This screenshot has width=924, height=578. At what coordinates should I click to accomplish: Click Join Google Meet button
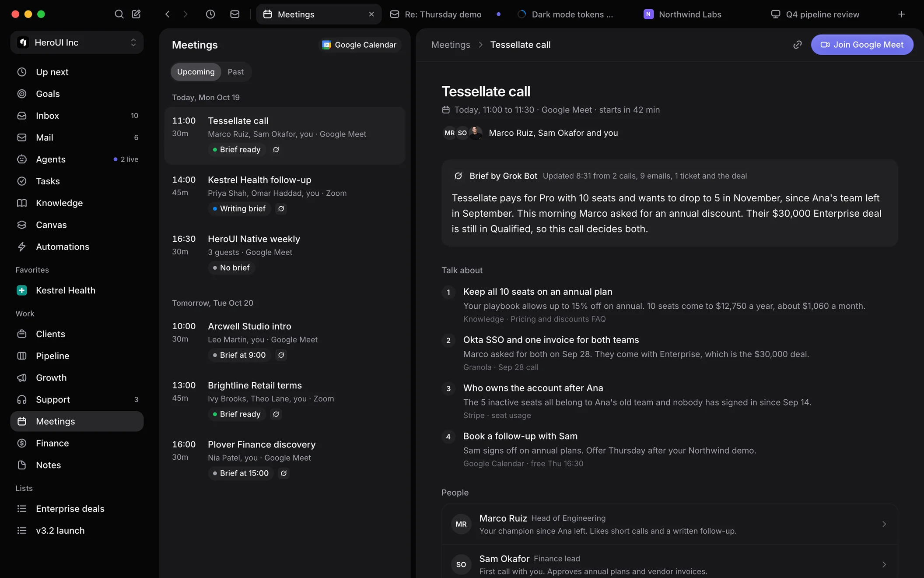(862, 45)
